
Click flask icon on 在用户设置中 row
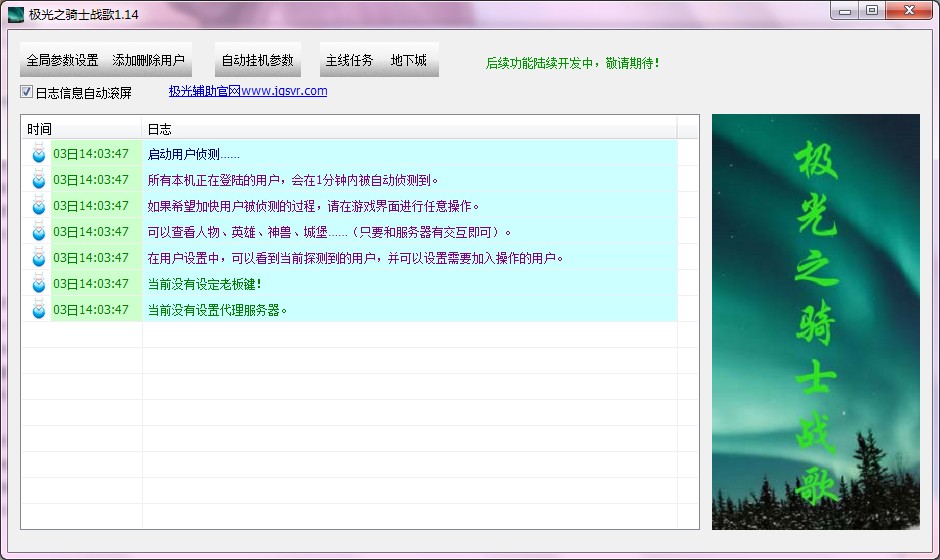[x=39, y=257]
